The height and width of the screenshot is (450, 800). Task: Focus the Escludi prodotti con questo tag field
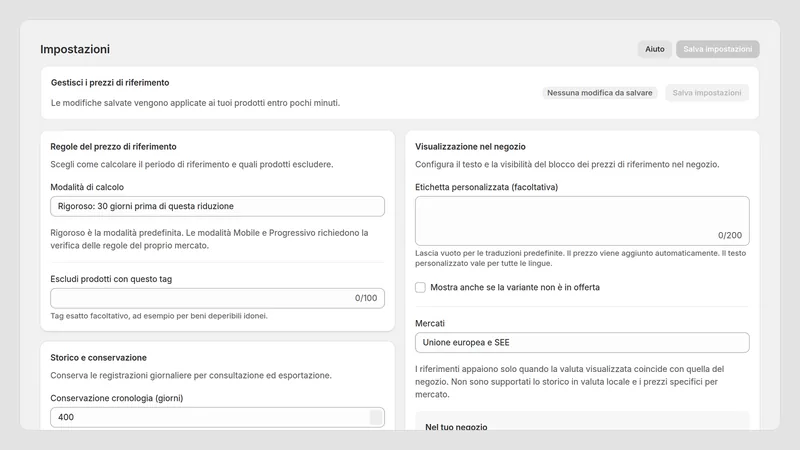pos(217,298)
